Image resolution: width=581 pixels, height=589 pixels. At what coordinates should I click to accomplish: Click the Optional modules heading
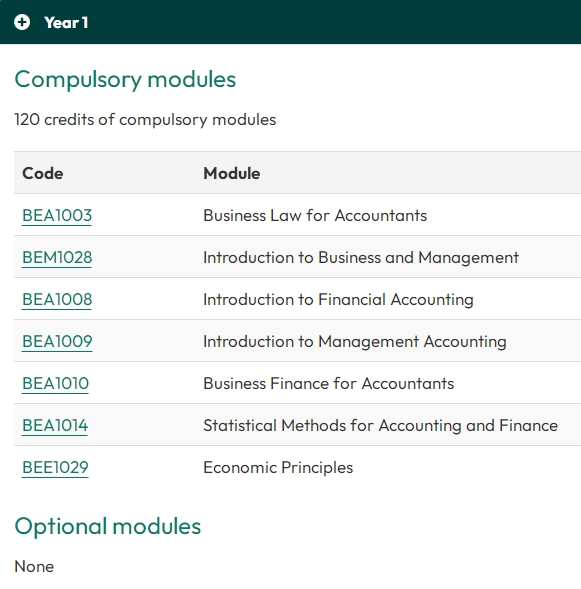[108, 526]
